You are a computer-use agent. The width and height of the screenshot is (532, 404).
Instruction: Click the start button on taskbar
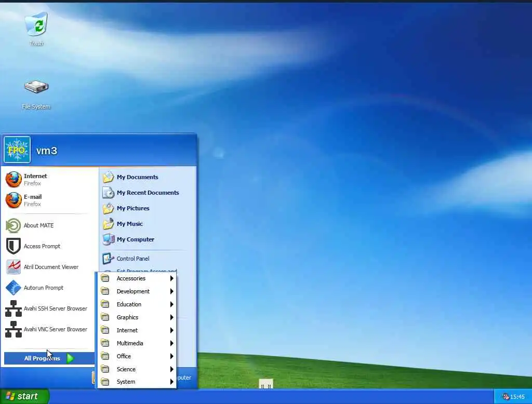pyautogui.click(x=24, y=396)
